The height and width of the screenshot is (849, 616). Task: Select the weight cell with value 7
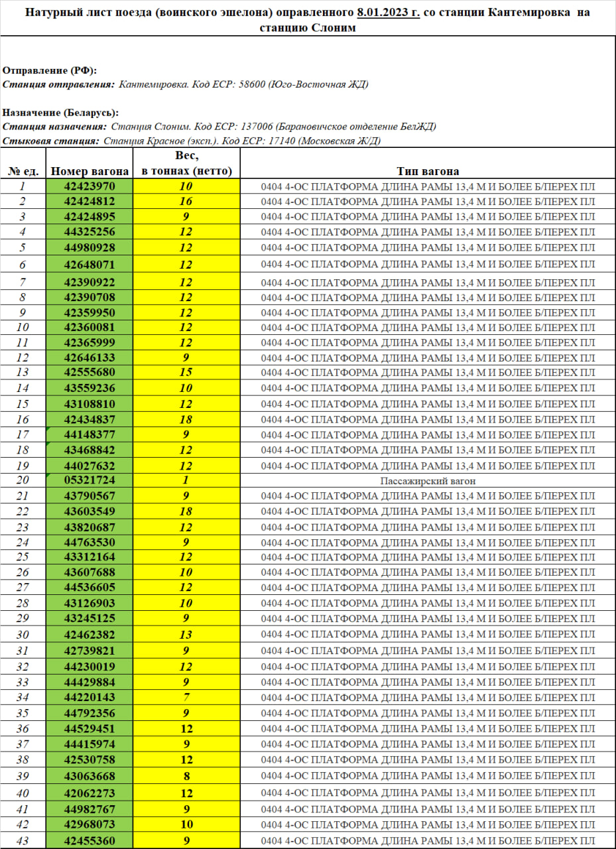click(186, 697)
